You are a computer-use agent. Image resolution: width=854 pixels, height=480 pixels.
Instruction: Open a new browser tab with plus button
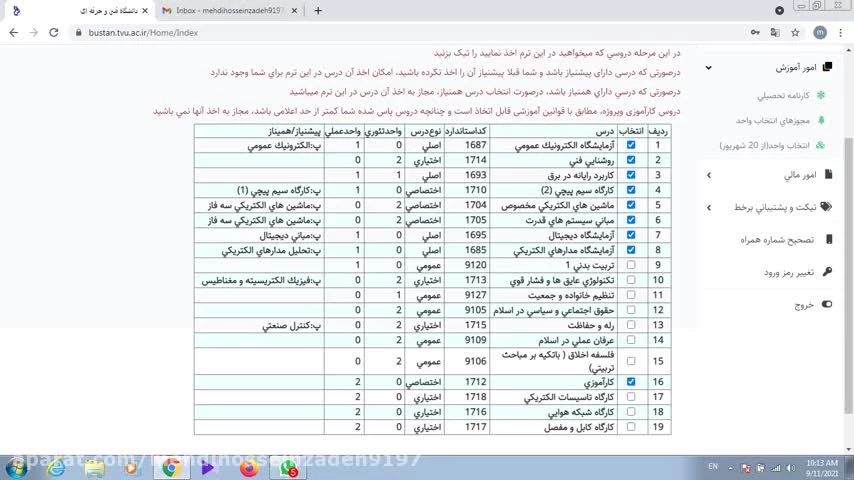pyautogui.click(x=318, y=11)
